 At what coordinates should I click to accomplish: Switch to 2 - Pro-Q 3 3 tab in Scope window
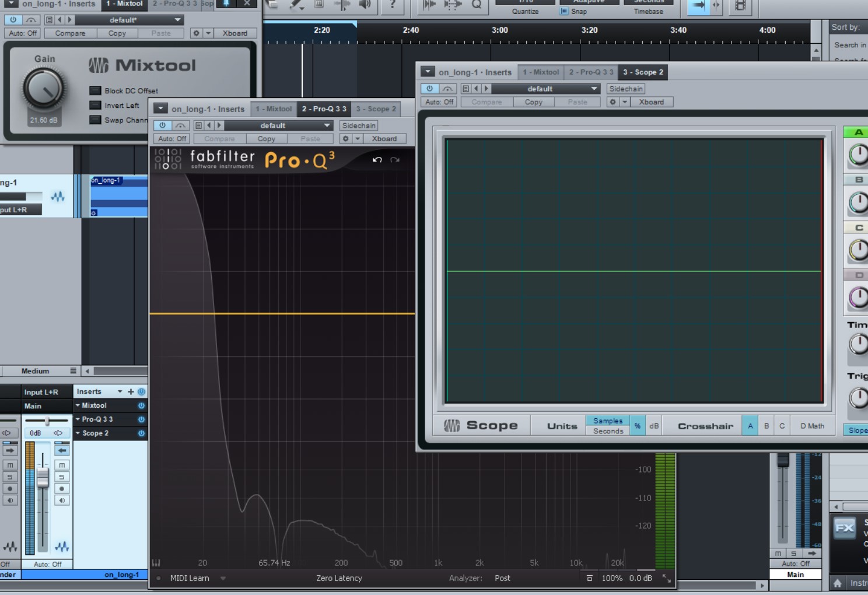pyautogui.click(x=591, y=72)
